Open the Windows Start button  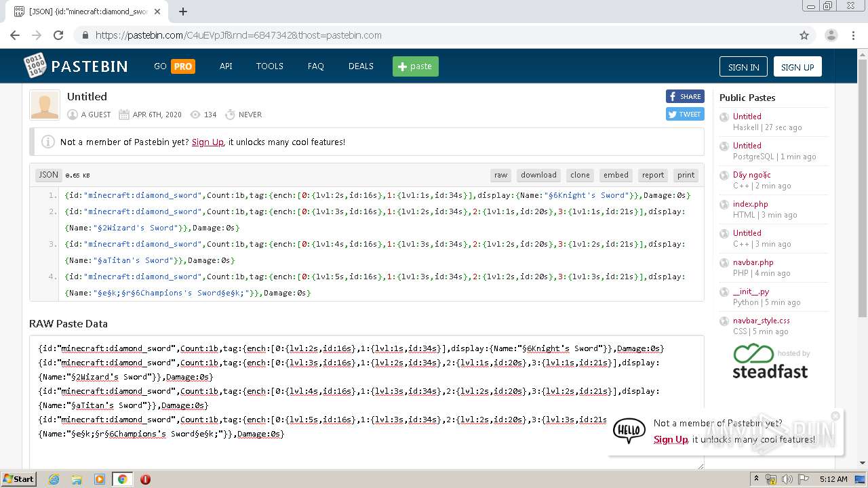click(18, 479)
